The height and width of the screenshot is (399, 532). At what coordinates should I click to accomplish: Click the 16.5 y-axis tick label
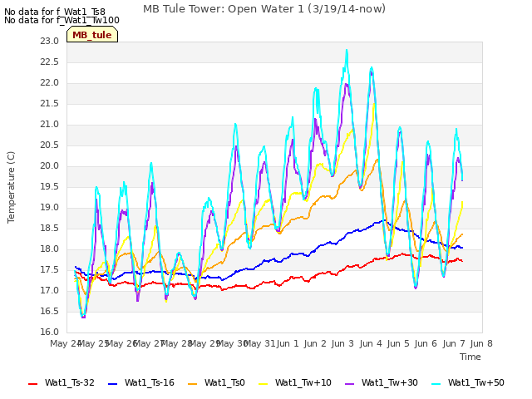coord(50,312)
